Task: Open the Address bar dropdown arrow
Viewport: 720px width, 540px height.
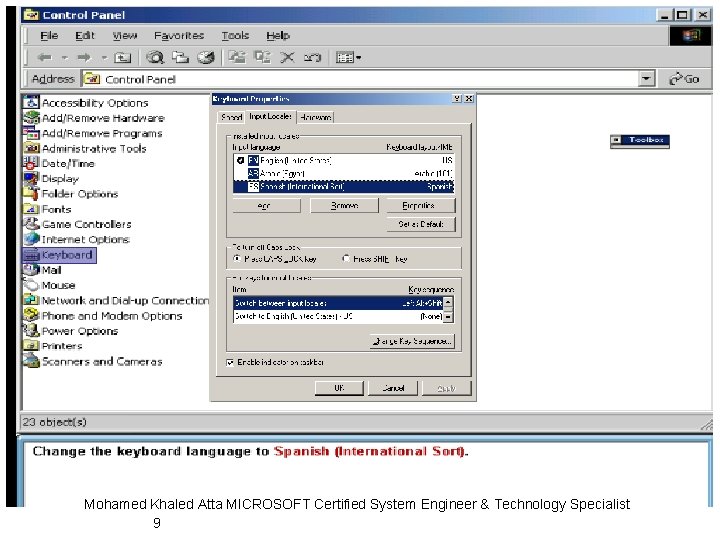Action: [x=646, y=79]
